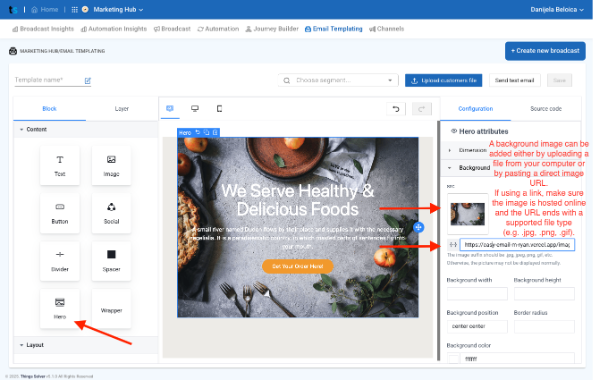Open Journey Builder
The image size is (593, 380).
(272, 29)
